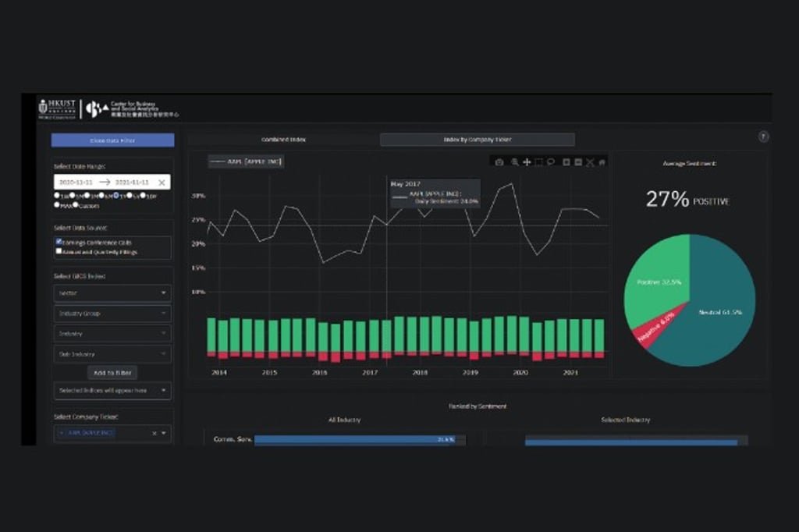Switch to the Combined Index tab
This screenshot has height=532, width=799.
point(283,140)
